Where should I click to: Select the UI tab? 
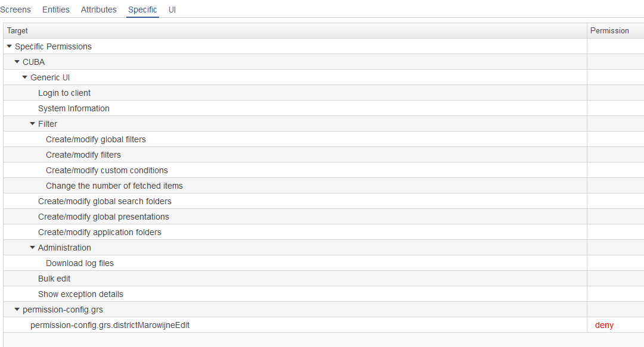[x=172, y=10]
